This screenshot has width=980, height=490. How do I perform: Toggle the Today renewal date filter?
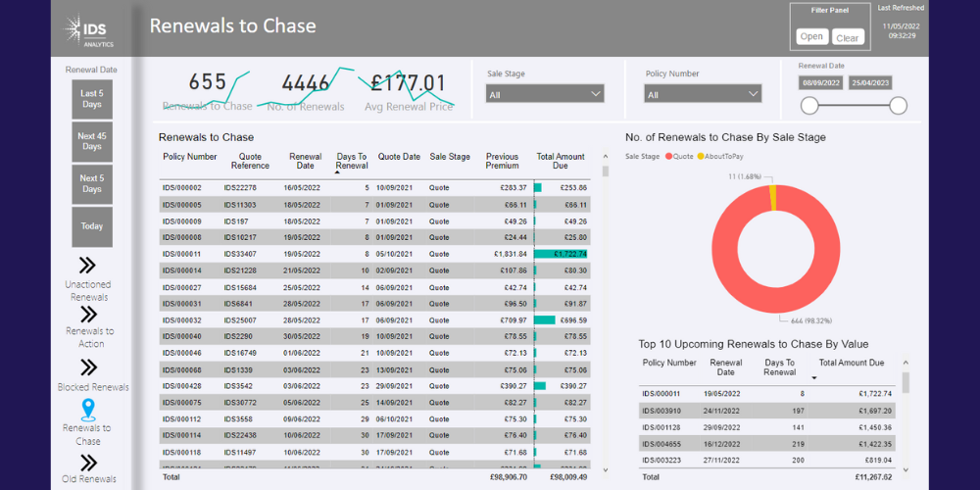click(x=92, y=226)
